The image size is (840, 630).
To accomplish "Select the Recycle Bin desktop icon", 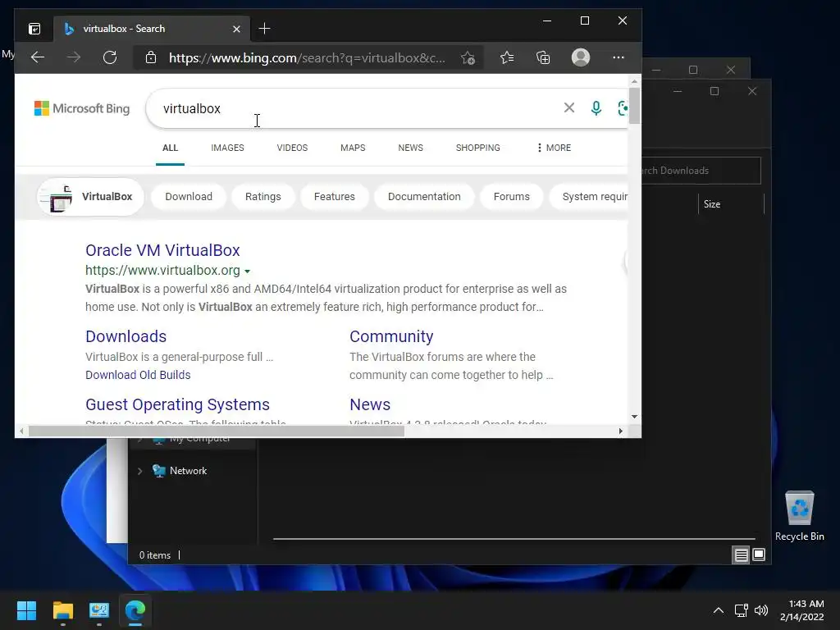I will (x=799, y=517).
